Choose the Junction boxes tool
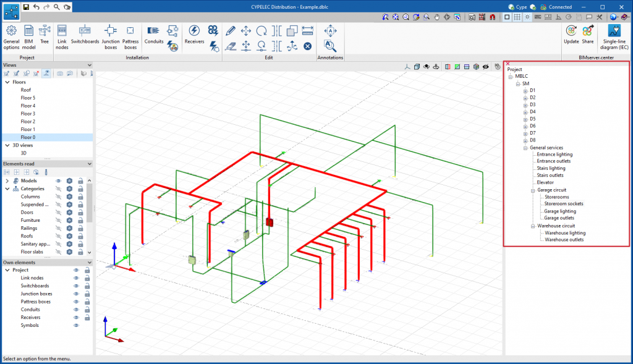 pos(110,36)
